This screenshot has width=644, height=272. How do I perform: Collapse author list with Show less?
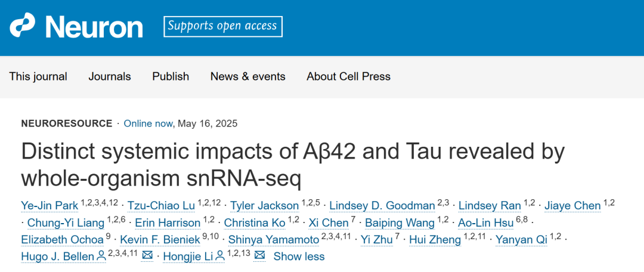tap(299, 256)
